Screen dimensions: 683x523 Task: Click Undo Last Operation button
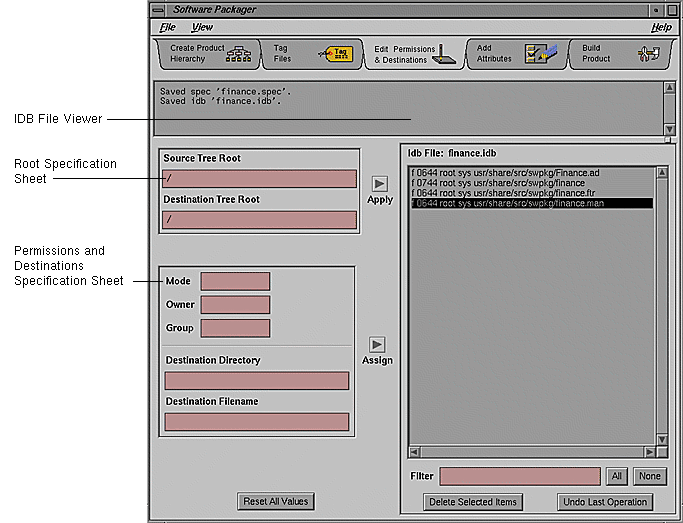pos(605,502)
